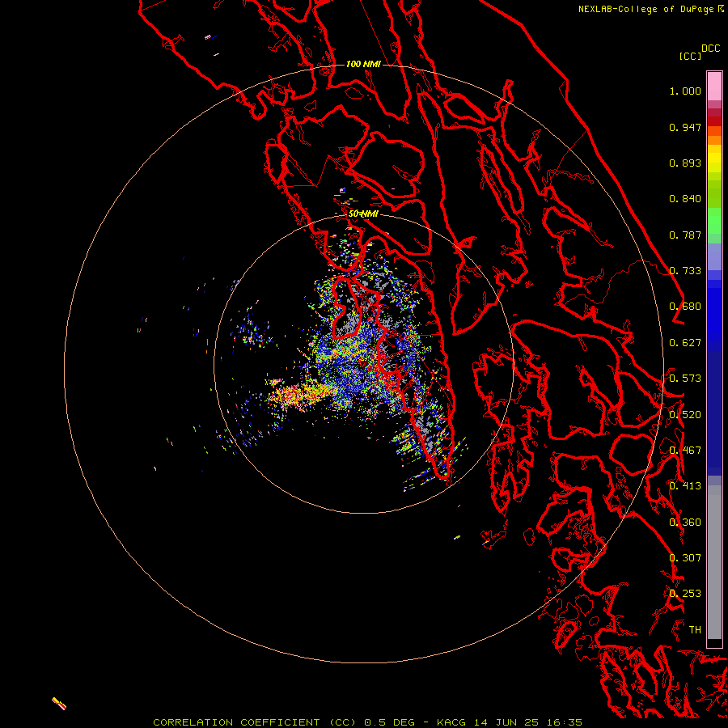Click the 0.573 scale value

click(x=685, y=379)
